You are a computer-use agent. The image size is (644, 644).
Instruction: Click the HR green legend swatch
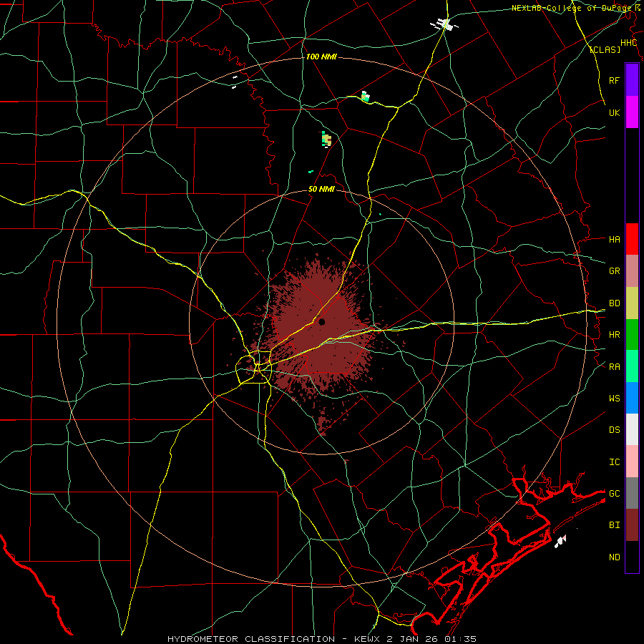coord(632,335)
